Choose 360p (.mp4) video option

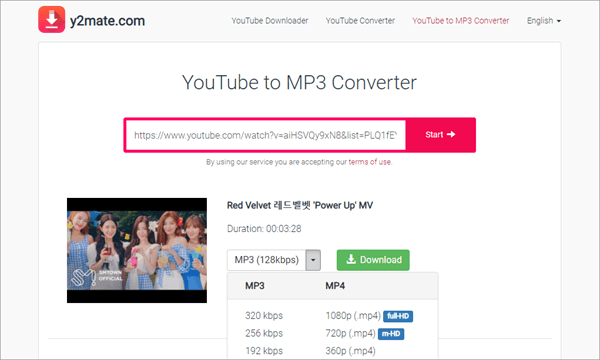tap(351, 351)
